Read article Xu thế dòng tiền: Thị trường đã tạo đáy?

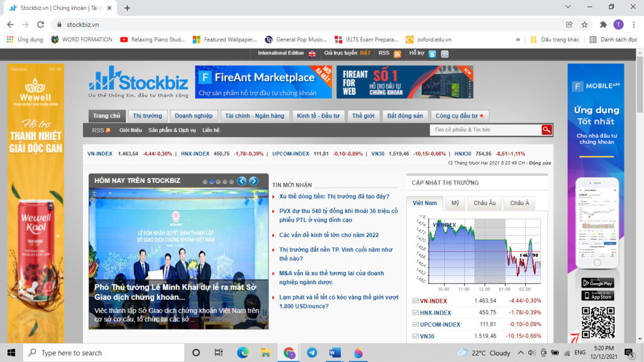click(334, 197)
